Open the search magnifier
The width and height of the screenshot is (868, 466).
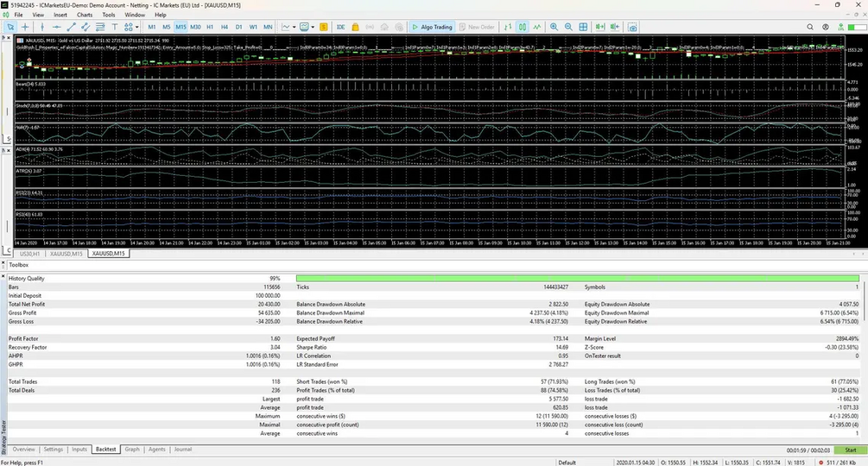810,27
